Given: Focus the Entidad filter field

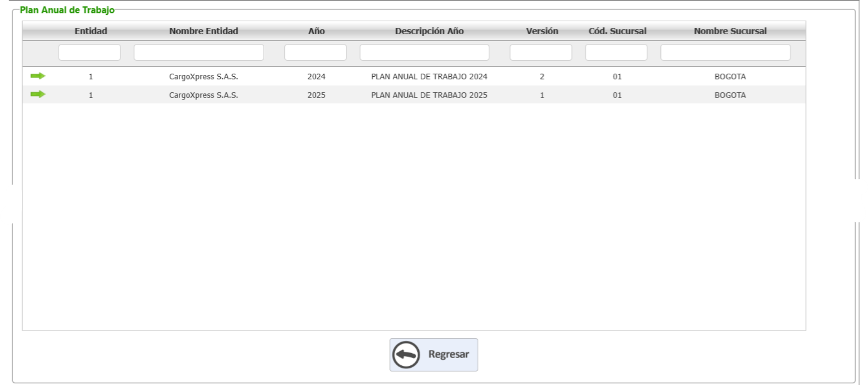Looking at the screenshot, I should [x=90, y=52].
